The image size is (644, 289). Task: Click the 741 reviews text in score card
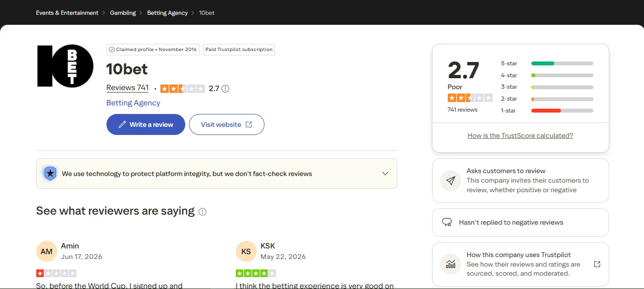pos(463,110)
